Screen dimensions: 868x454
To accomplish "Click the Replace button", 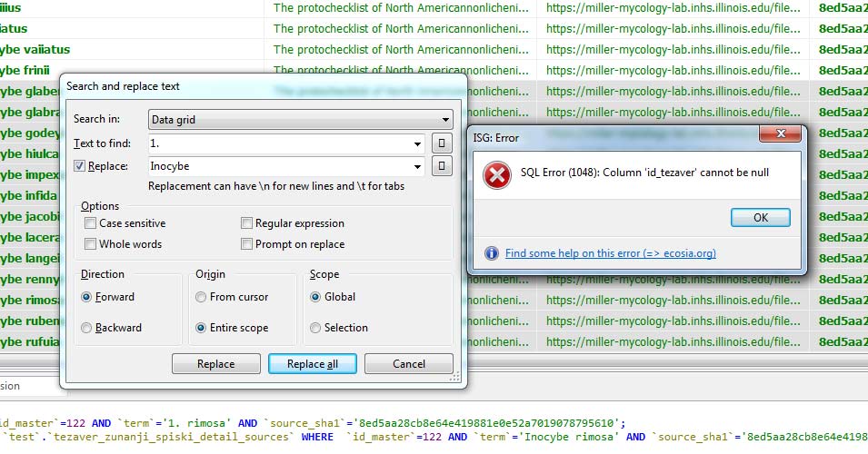I will (x=216, y=364).
